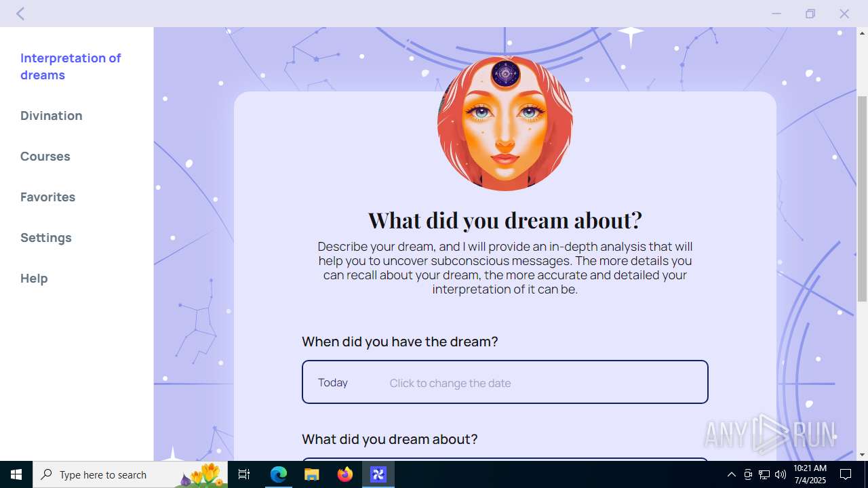This screenshot has height=488, width=868.
Task: Show hidden system tray icons
Action: (x=731, y=474)
